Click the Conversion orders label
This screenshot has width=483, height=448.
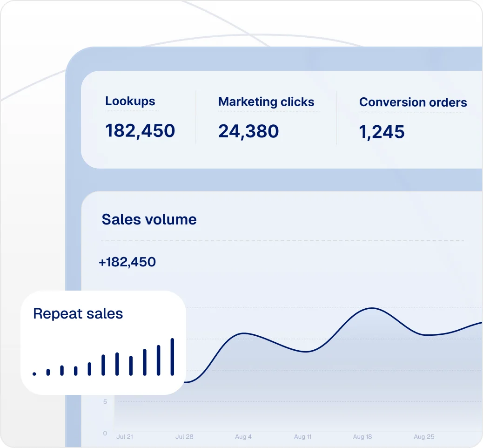tap(413, 102)
